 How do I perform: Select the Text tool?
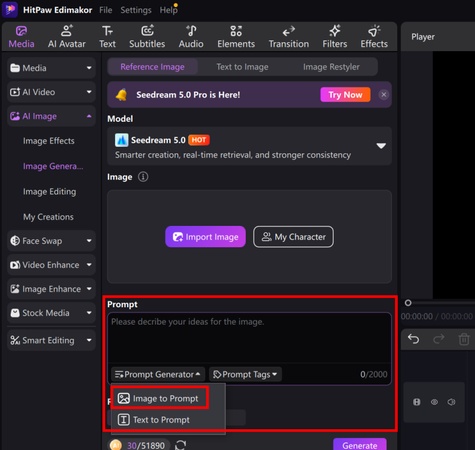[x=107, y=37]
